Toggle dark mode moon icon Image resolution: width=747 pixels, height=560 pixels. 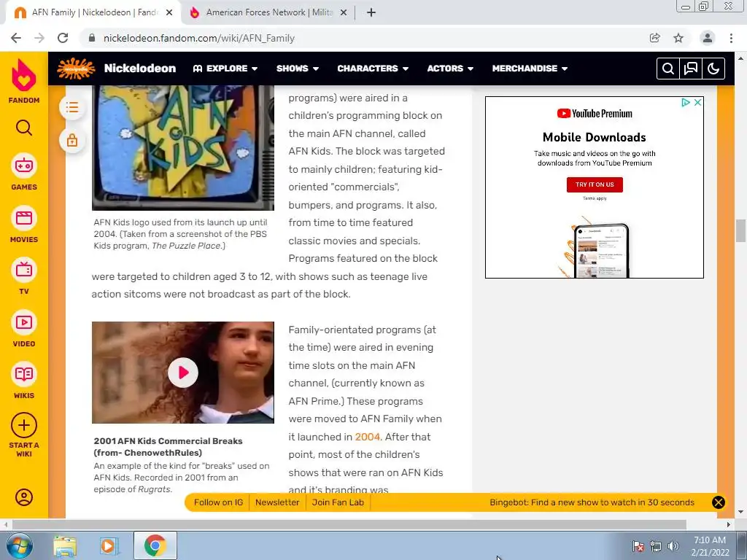[x=713, y=69]
